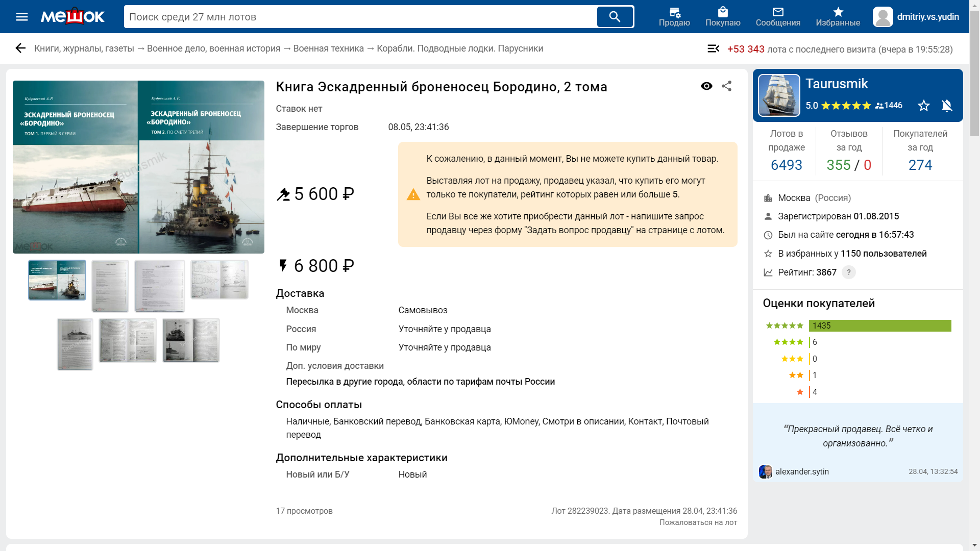Viewport: 980px width, 551px height.
Task: Toggle the eye watch icon on the lot
Action: (x=706, y=86)
